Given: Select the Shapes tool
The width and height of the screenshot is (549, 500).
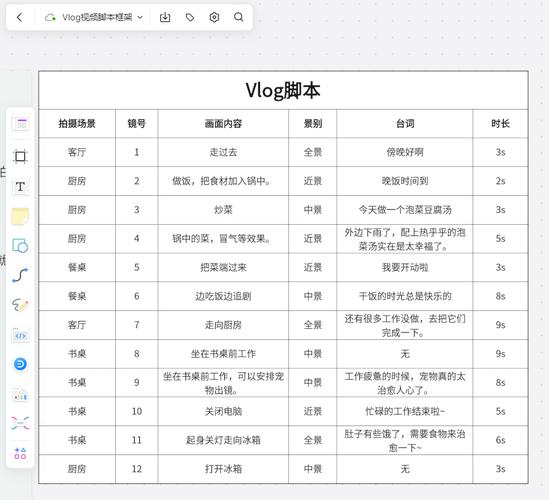Looking at the screenshot, I should 20,246.
